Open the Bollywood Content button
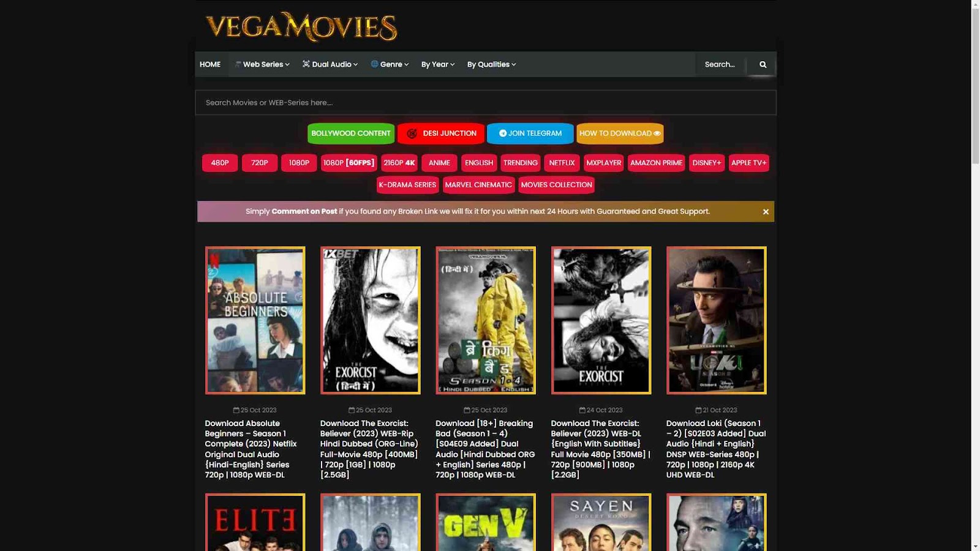980x551 pixels. pos(351,133)
